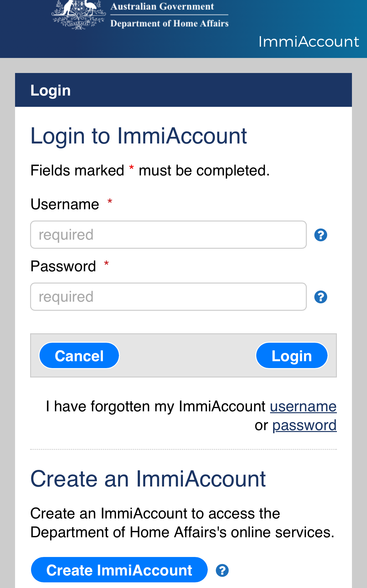Click the Username field label
This screenshot has height=588, width=367.
[x=65, y=204]
